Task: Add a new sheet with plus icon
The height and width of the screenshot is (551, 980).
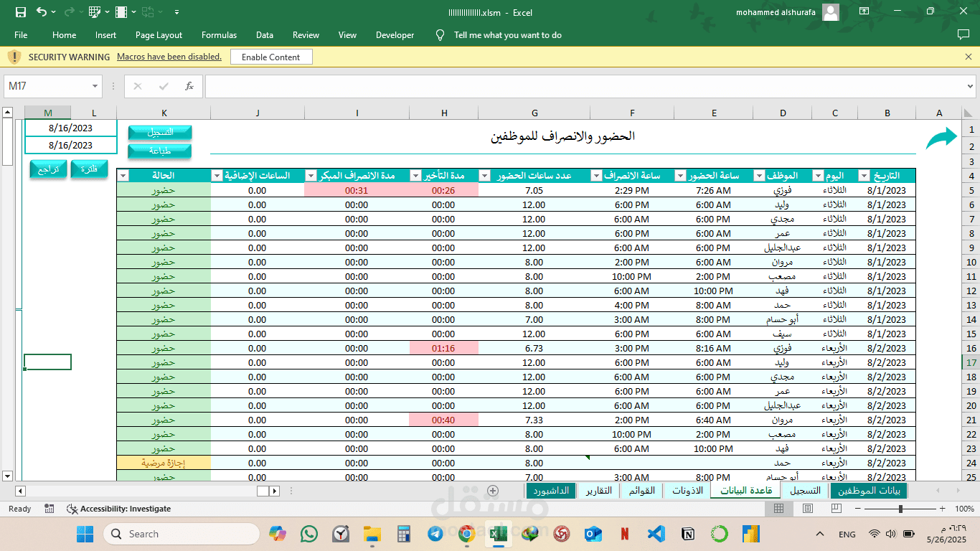Action: (x=493, y=491)
